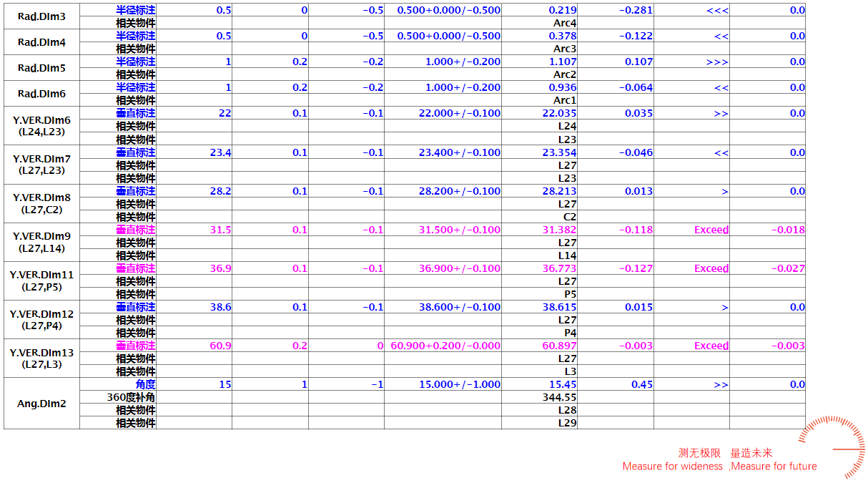Select the Rad.Dim3 row label
The width and height of the screenshot is (868, 483).
[41, 16]
